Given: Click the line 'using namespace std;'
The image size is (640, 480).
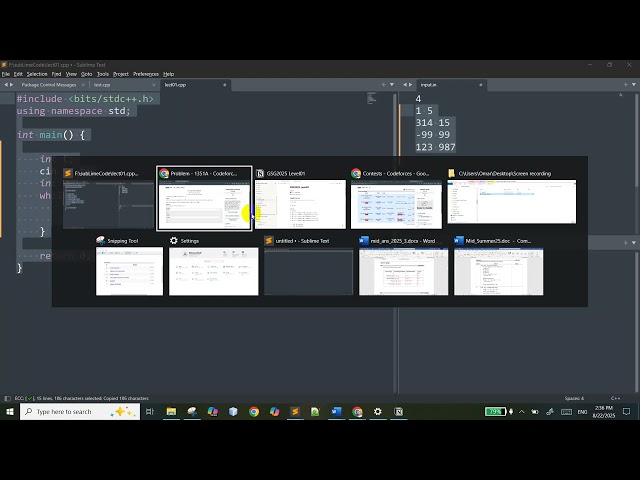Looking at the screenshot, I should [x=73, y=111].
